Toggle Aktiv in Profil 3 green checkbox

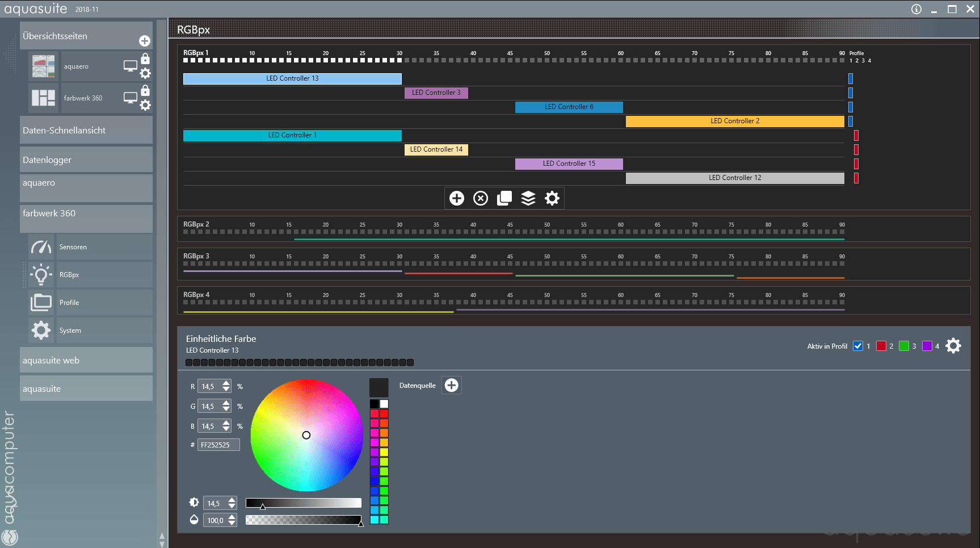point(904,346)
